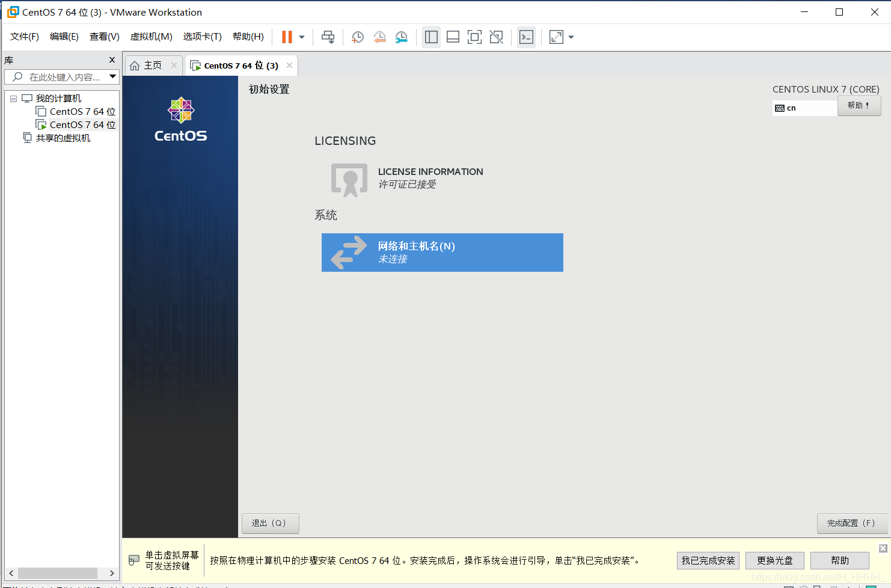Revert the virtual machine to its snapshot
Viewport: 891px width, 588px height.
click(x=380, y=37)
